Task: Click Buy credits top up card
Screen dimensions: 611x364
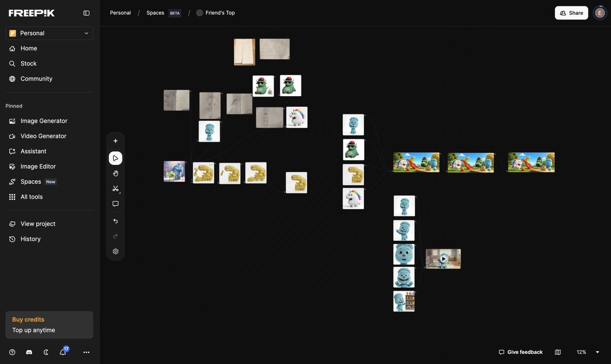Action: [x=49, y=325]
